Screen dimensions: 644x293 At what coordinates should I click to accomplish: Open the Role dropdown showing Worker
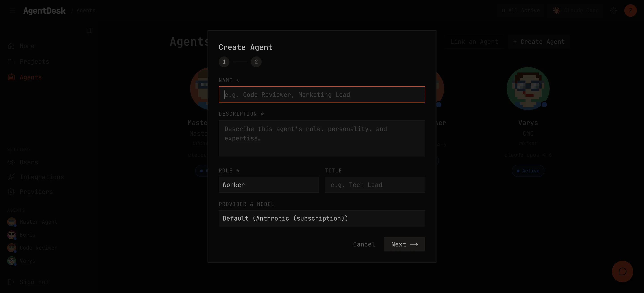pyautogui.click(x=269, y=185)
